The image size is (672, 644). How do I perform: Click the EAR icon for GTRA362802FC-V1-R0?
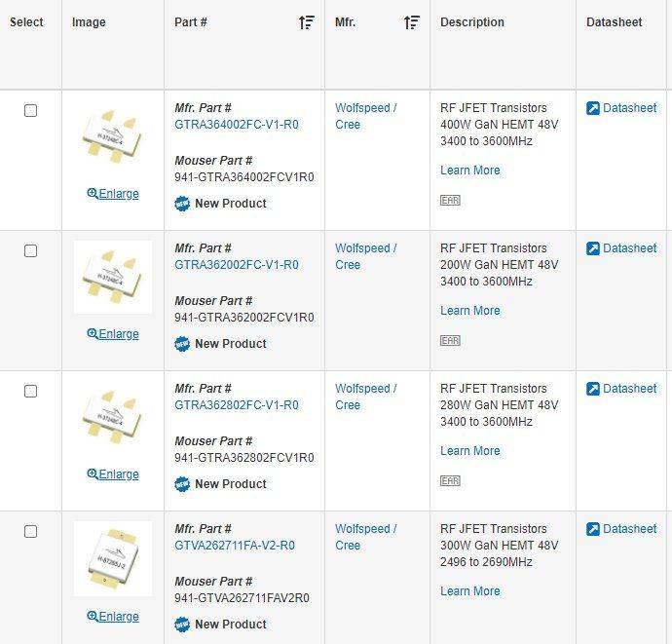point(450,480)
